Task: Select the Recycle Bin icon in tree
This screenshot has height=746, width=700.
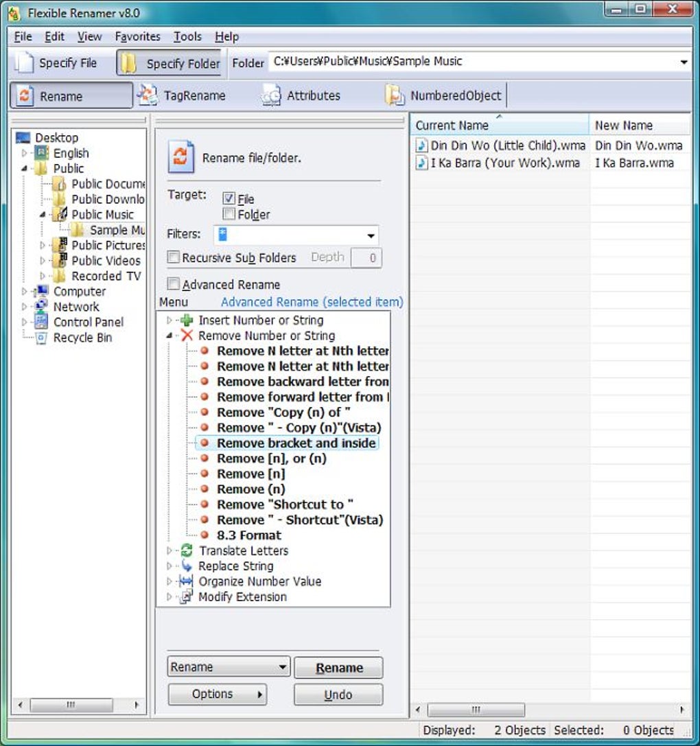Action: pyautogui.click(x=41, y=338)
